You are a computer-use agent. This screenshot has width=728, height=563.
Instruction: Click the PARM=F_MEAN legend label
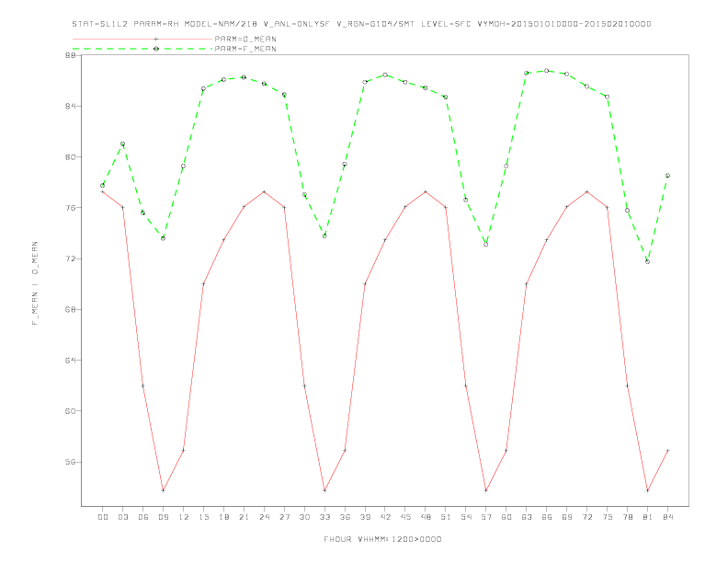(x=245, y=49)
